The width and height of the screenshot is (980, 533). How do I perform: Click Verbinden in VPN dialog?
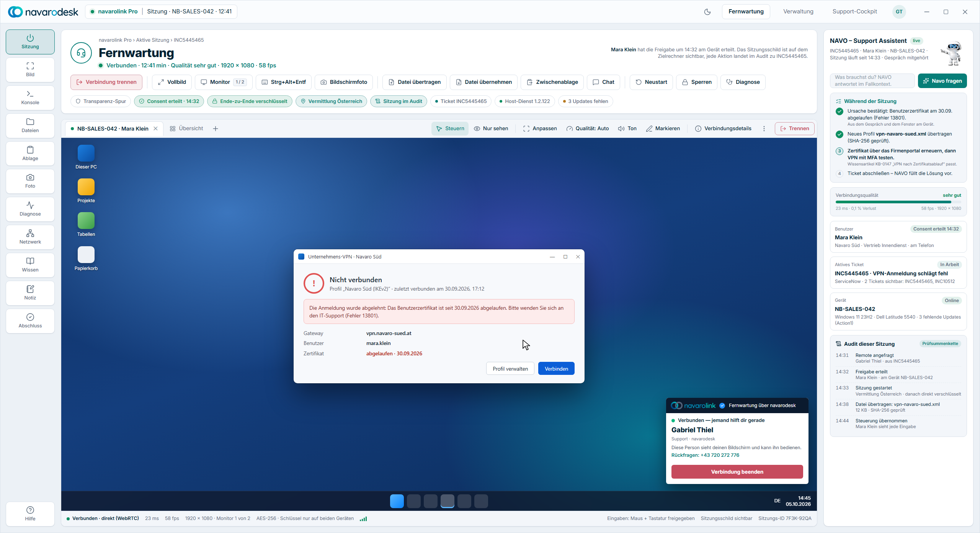coord(556,368)
